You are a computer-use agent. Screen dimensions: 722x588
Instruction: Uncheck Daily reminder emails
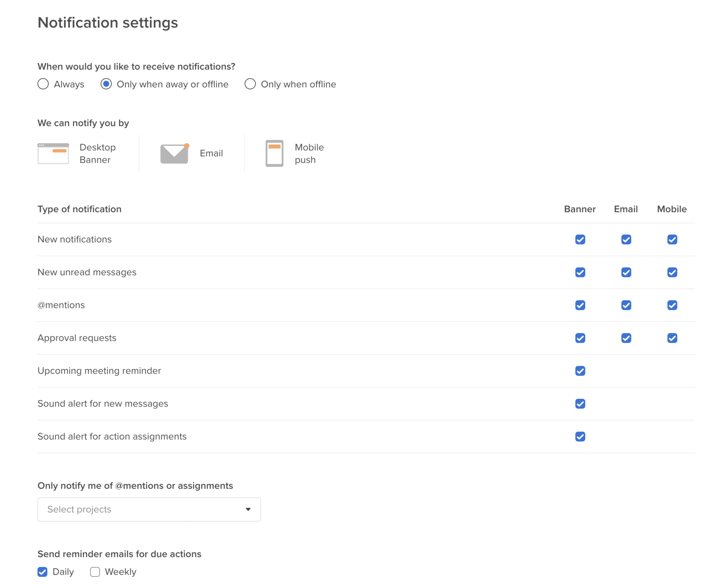[42, 571]
